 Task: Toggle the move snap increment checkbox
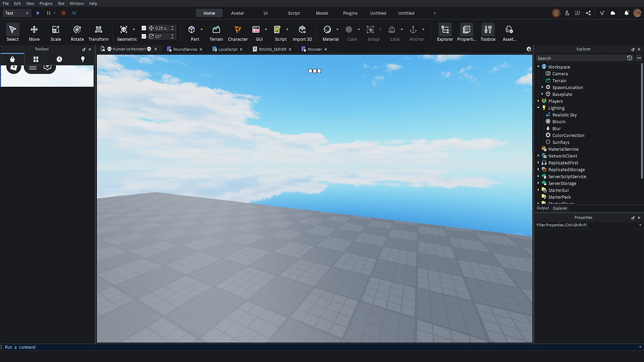(143, 28)
